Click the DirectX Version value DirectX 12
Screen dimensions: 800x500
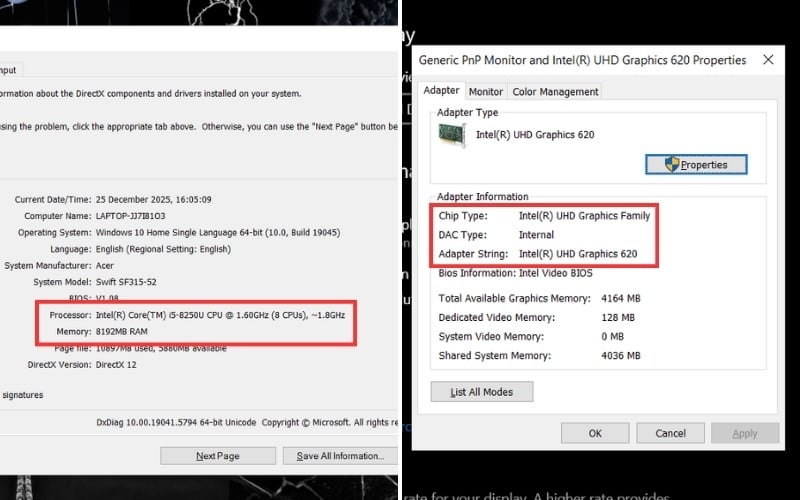pos(116,365)
